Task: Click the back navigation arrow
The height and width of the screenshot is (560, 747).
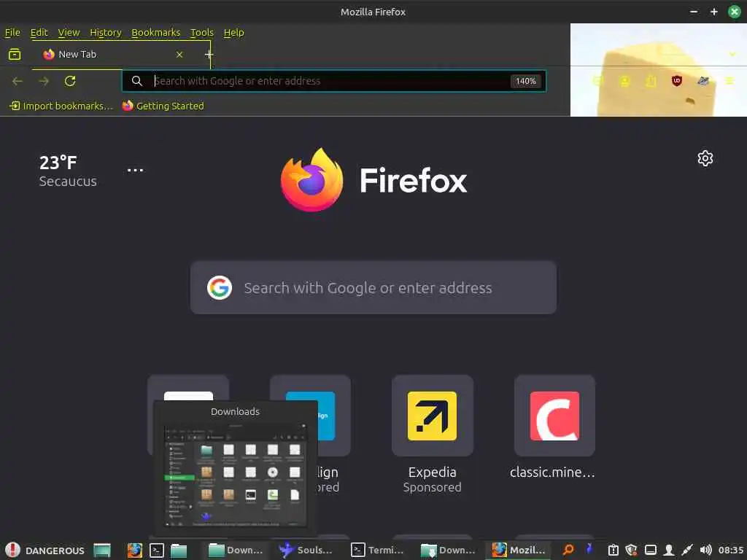Action: tap(18, 81)
